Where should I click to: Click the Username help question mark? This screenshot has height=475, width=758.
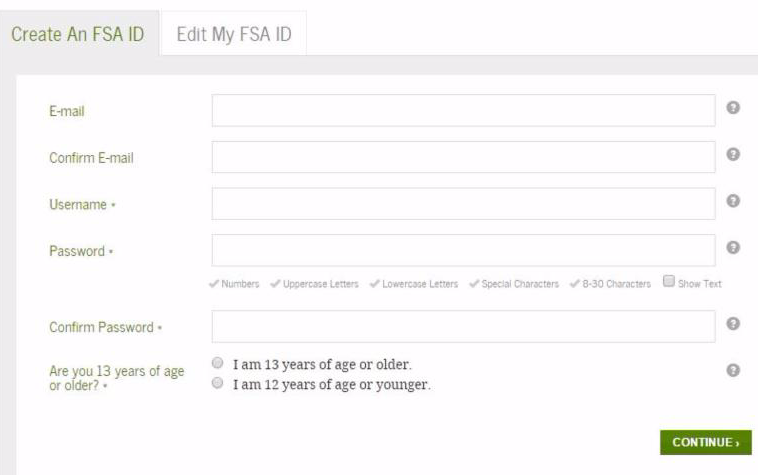732,201
